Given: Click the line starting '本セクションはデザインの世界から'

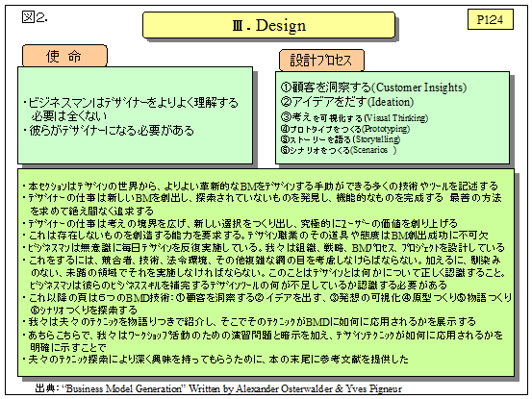Looking at the screenshot, I should [261, 187].
